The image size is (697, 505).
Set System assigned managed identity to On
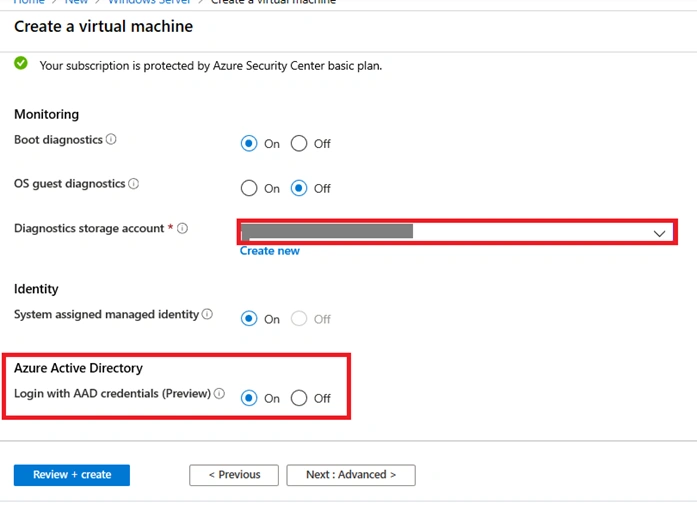(249, 318)
